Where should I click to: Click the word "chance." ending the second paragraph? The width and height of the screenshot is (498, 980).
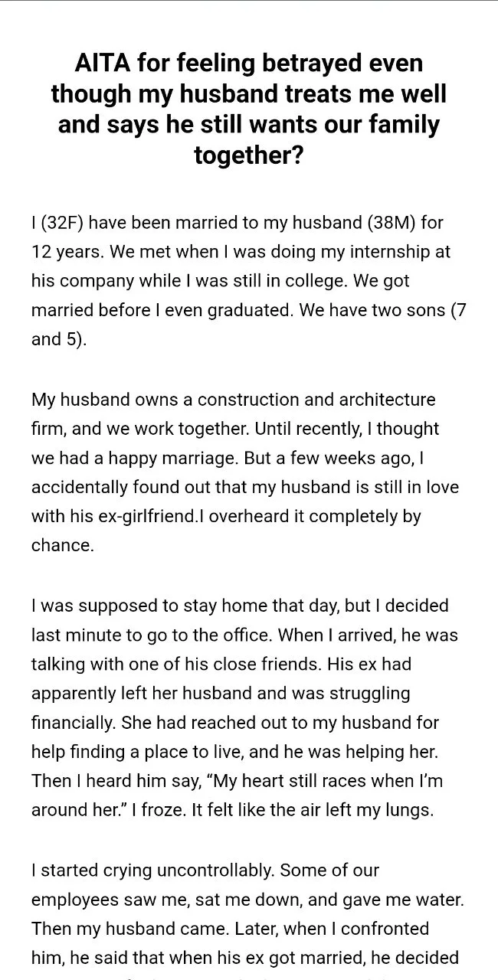pyautogui.click(x=62, y=545)
